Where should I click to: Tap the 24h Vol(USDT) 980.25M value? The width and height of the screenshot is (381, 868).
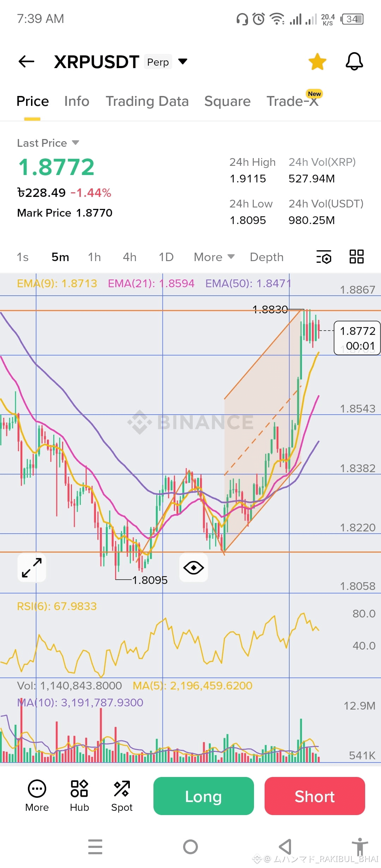tap(312, 220)
